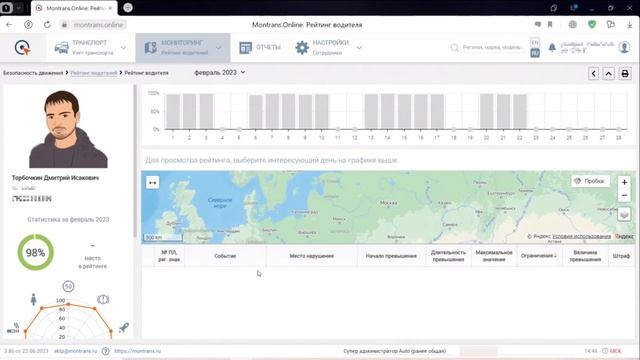Image resolution: width=640 pixels, height=360 pixels.
Task: Open the https://montrans.ru link
Action: click(x=138, y=351)
